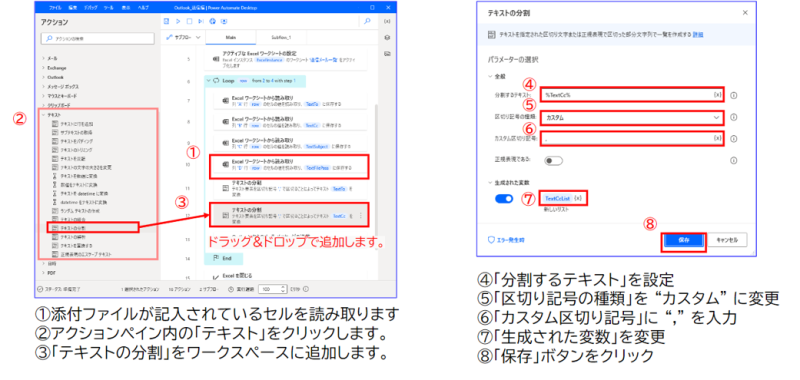This screenshot has height=380, width=800.
Task: Click the 分割するテキスト input field
Action: coord(632,95)
